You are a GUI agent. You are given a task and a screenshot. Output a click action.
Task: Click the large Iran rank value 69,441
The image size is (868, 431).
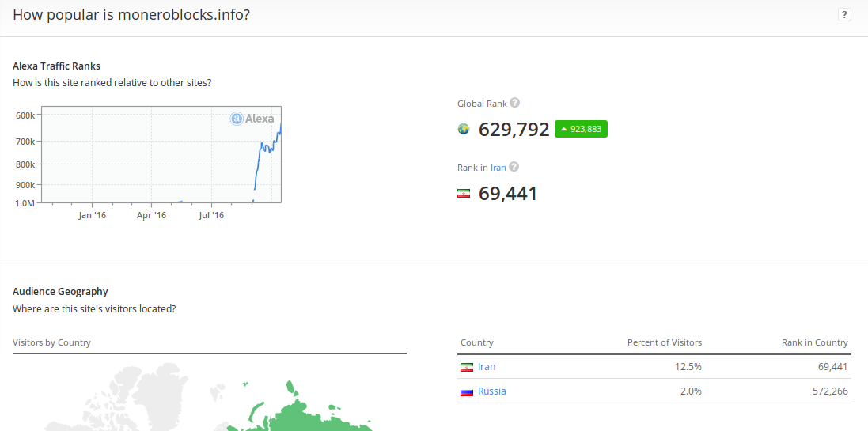point(508,194)
